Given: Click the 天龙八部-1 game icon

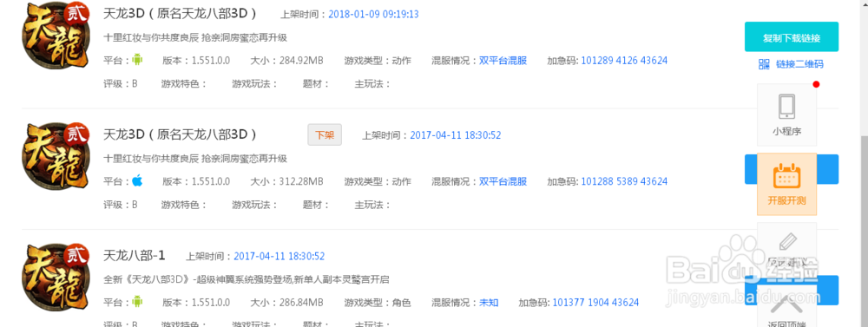Looking at the screenshot, I should (x=55, y=278).
